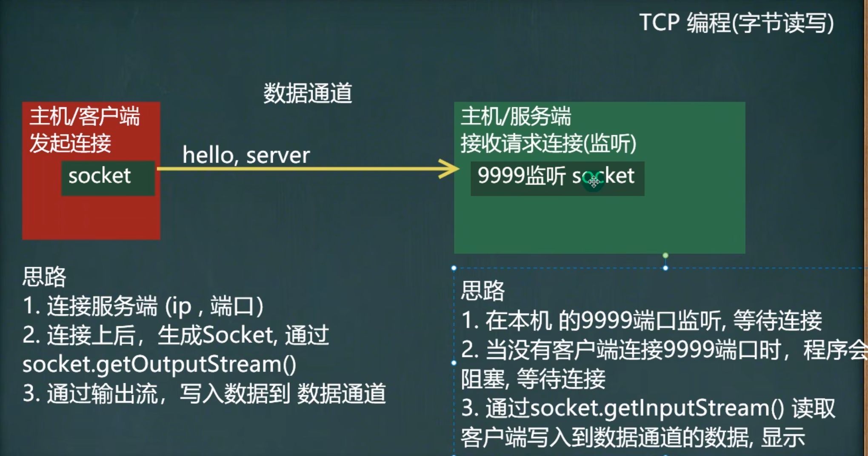Viewport: 868px width, 456px height.
Task: Click the hello, server text
Action: 246,155
